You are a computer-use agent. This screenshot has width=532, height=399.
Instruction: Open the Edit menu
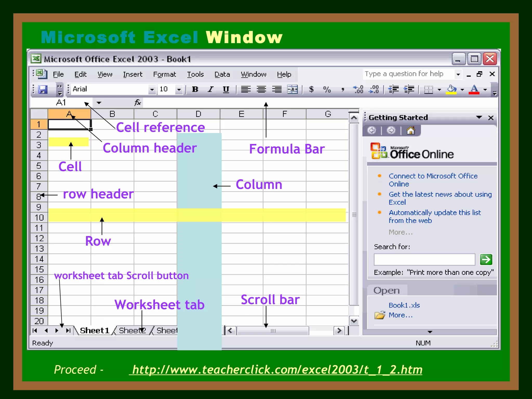click(81, 75)
